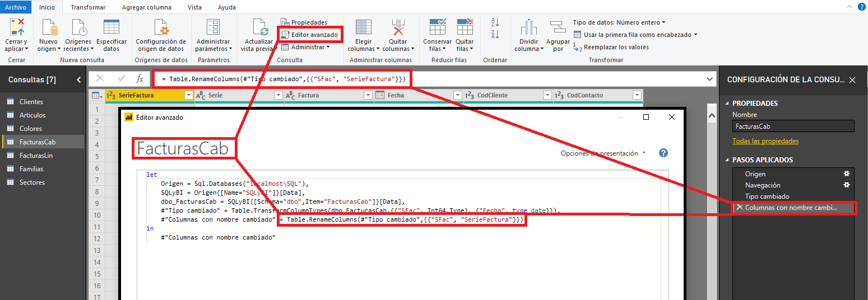
Task: Expand the formula bar dropdown arrow
Action: click(710, 79)
